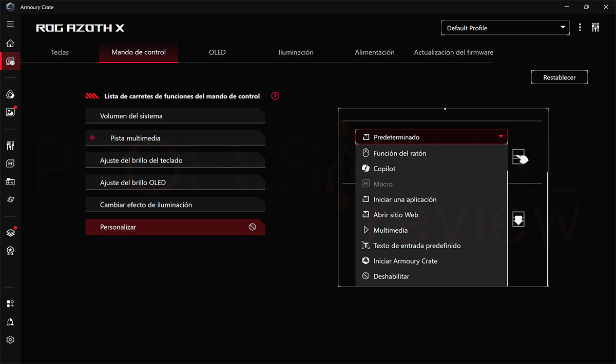Open the three-dot profile options menu
The height and width of the screenshot is (364, 616).
pos(580,28)
